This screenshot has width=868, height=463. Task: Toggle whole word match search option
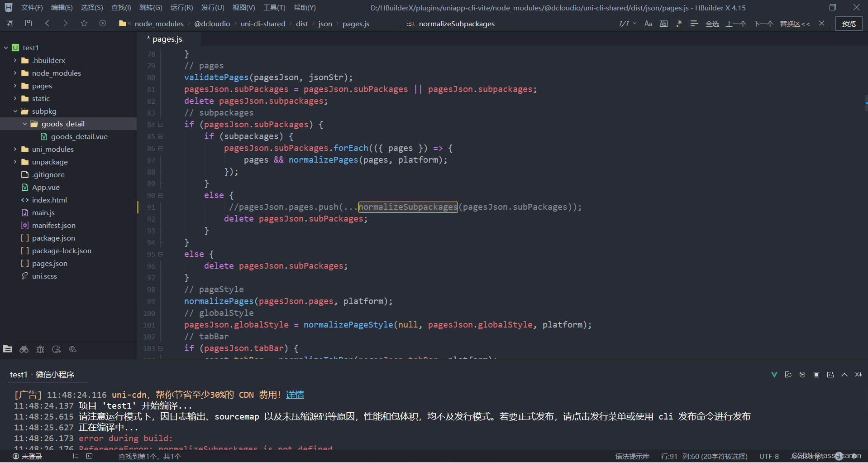click(663, 24)
